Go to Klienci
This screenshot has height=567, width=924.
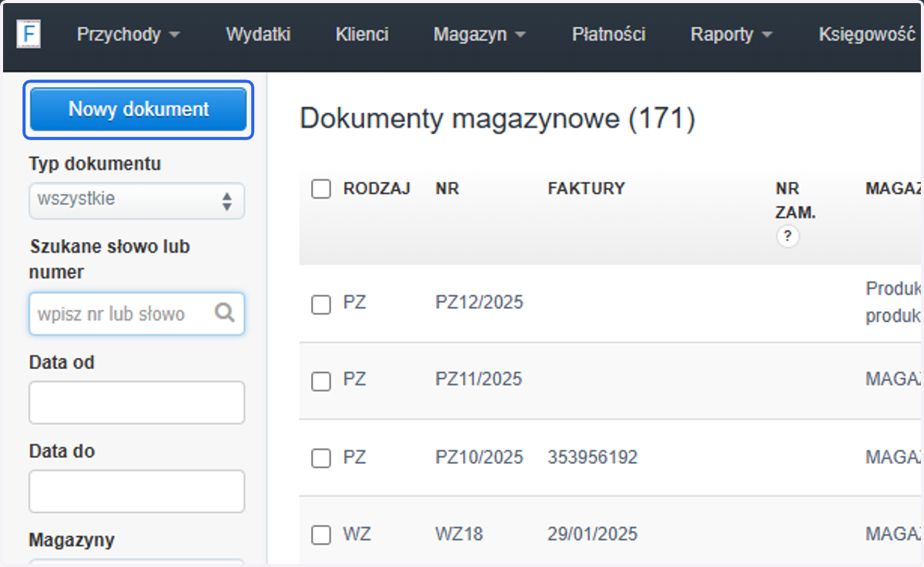pyautogui.click(x=362, y=35)
